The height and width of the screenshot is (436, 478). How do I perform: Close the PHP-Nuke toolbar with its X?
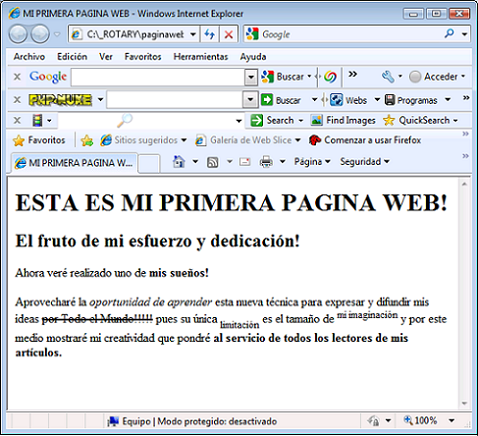pyautogui.click(x=17, y=100)
